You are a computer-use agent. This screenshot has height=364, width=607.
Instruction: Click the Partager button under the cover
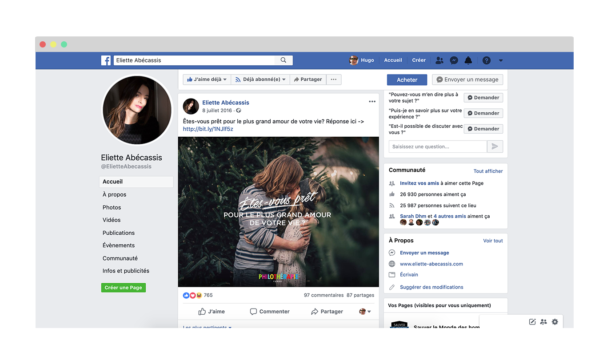click(308, 79)
